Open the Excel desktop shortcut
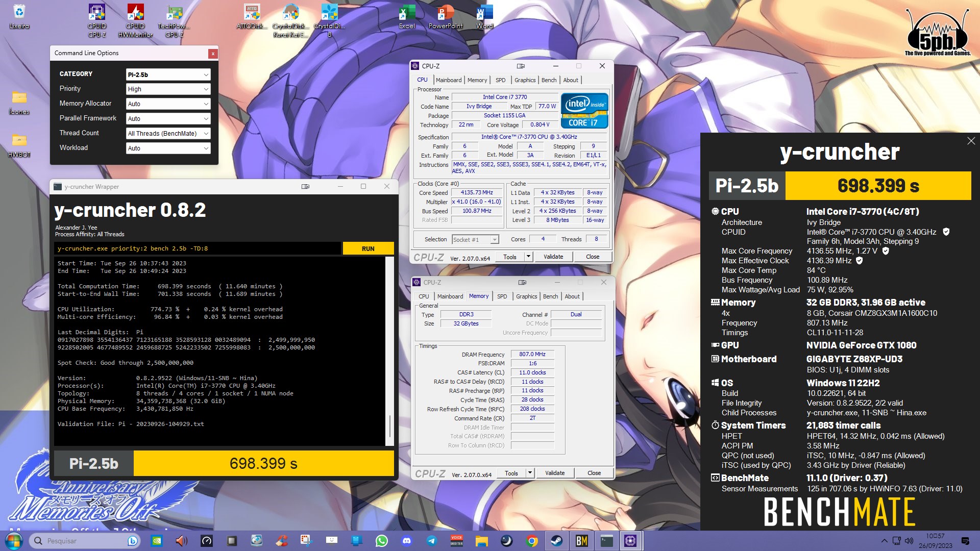Image resolution: width=980 pixels, height=551 pixels. click(x=407, y=16)
